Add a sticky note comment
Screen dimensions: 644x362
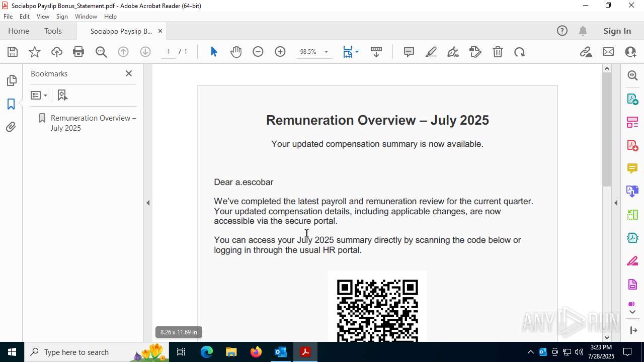click(x=409, y=52)
